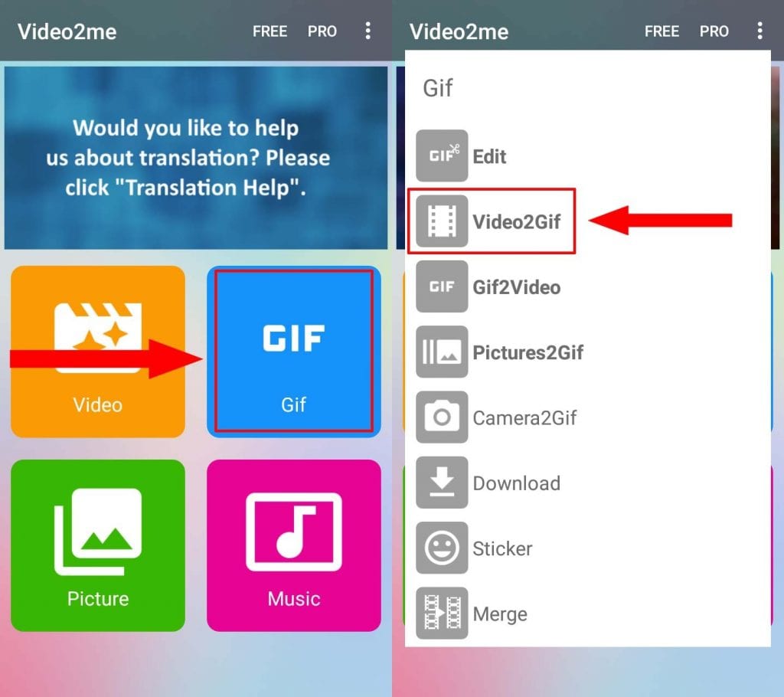The height and width of the screenshot is (697, 784).
Task: Open the green Picture tile
Action: tap(98, 545)
